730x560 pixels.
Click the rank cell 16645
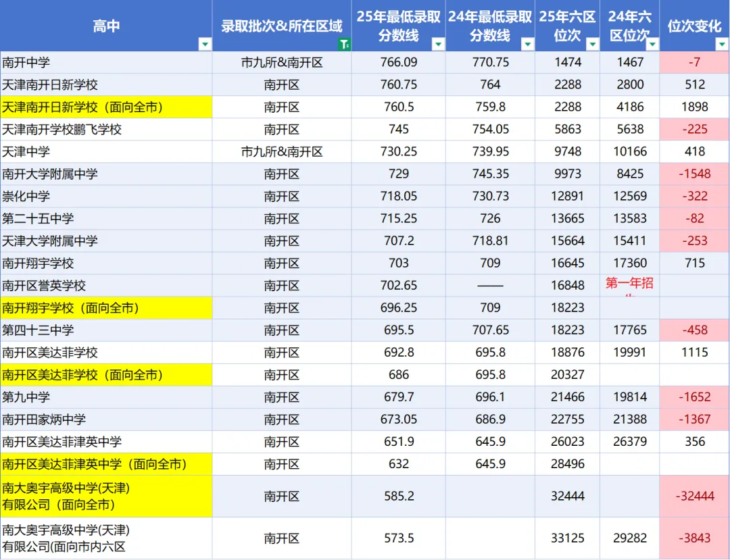tap(568, 263)
